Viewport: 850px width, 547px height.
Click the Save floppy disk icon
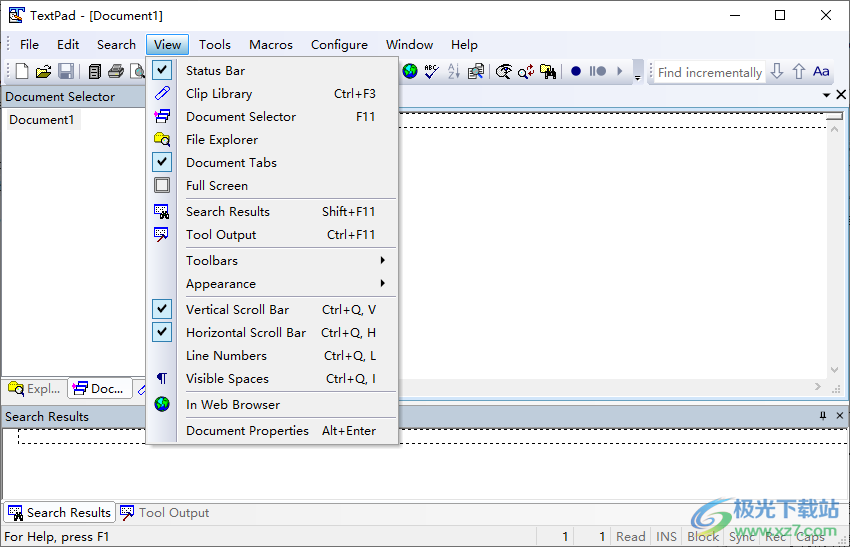[x=66, y=71]
